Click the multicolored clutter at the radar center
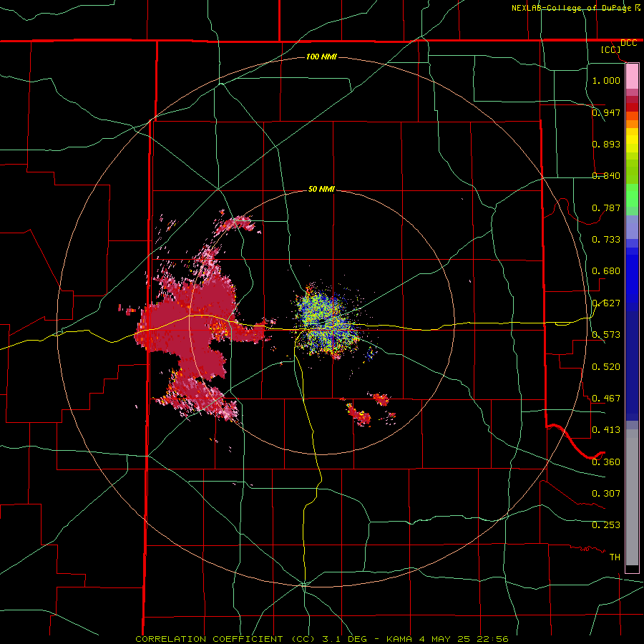The height and width of the screenshot is (644, 644). (x=326, y=323)
